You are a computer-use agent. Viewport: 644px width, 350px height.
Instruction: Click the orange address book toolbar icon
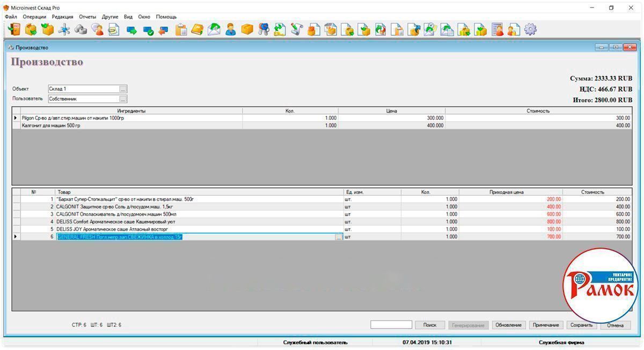197,29
